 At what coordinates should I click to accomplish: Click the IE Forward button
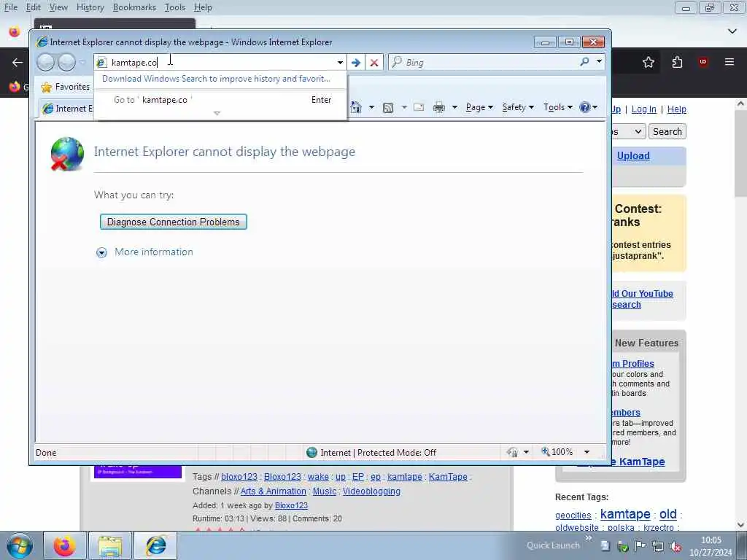point(66,63)
